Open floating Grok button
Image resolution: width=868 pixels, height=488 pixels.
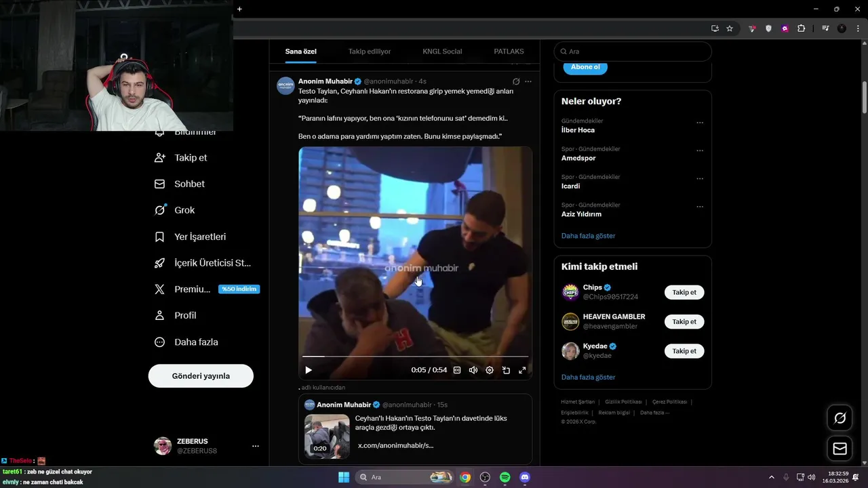coord(840,418)
